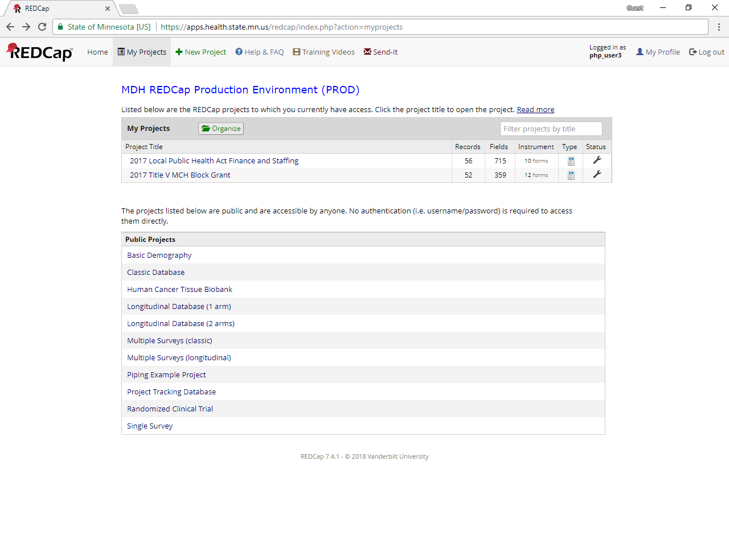The image size is (729, 560).
Task: Open the Basic Demography public project
Action: pyautogui.click(x=159, y=256)
